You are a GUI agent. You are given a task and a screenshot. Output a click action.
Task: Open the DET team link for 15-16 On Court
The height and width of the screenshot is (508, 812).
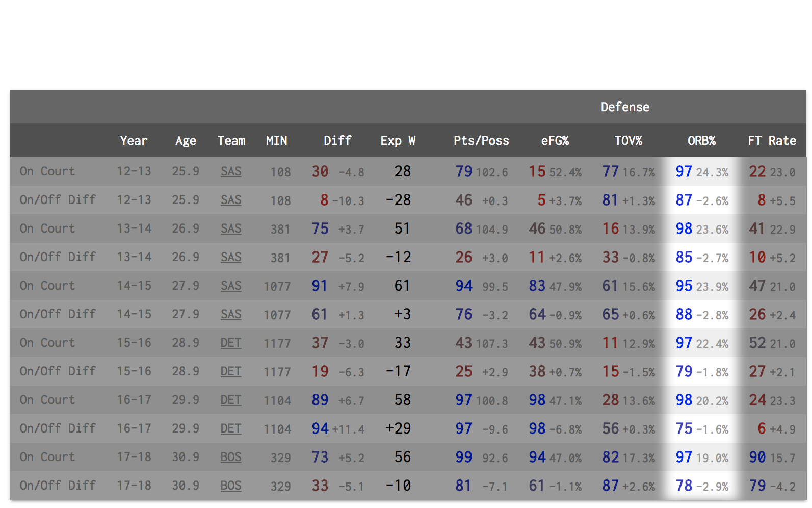pyautogui.click(x=231, y=343)
